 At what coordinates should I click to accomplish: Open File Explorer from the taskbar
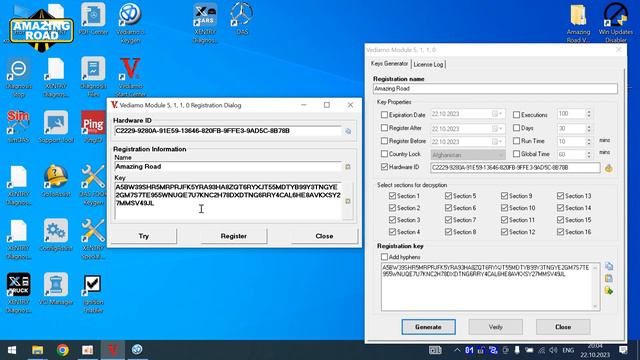38,350
